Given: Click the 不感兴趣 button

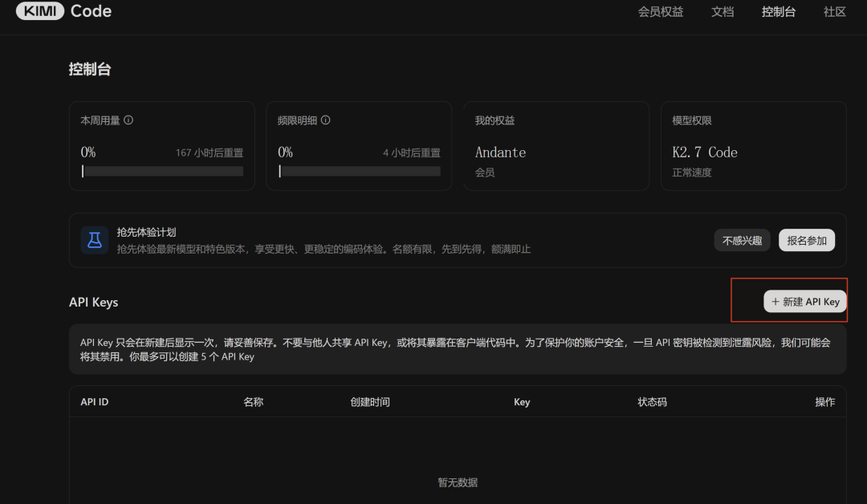Looking at the screenshot, I should 742,241.
